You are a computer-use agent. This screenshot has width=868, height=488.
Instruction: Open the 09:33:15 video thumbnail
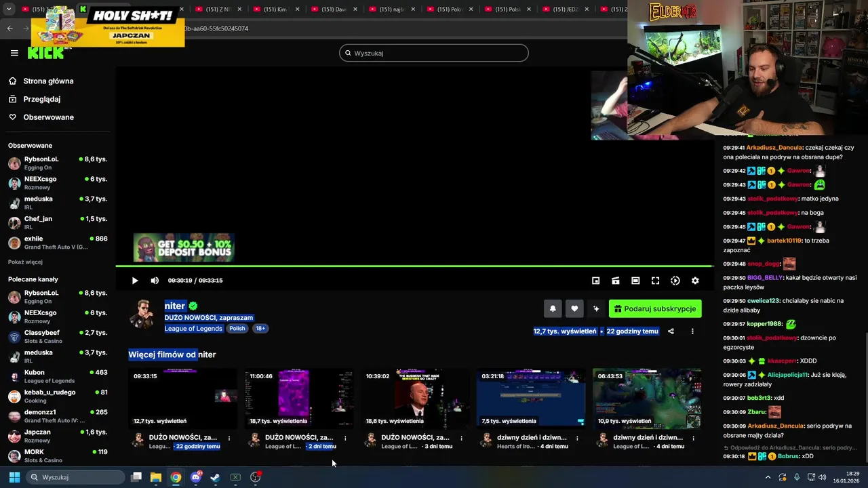tap(182, 399)
